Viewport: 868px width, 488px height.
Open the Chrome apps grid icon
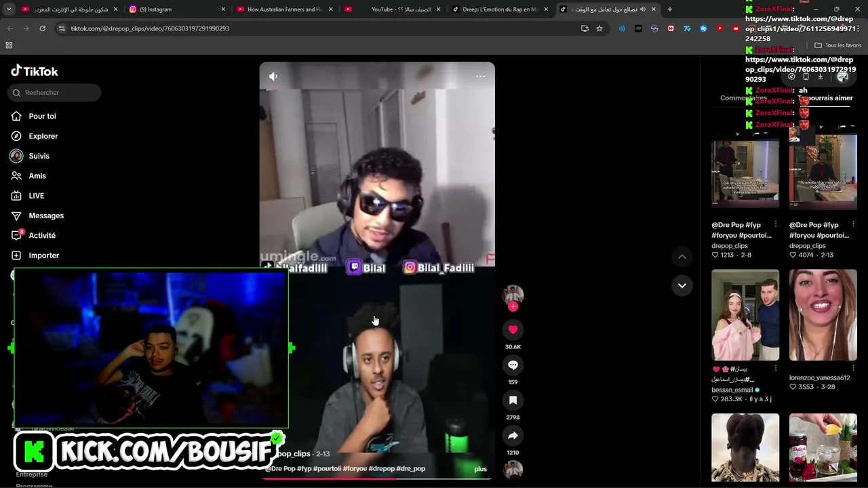(x=9, y=45)
